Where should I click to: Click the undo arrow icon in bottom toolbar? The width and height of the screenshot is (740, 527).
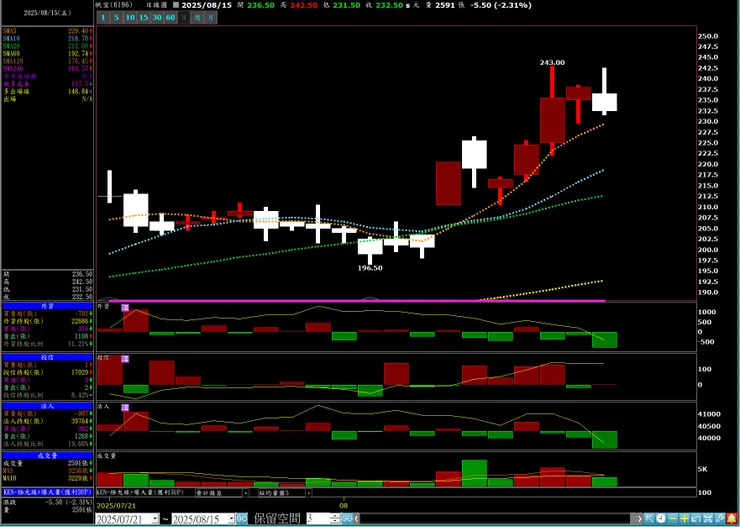coord(696,519)
